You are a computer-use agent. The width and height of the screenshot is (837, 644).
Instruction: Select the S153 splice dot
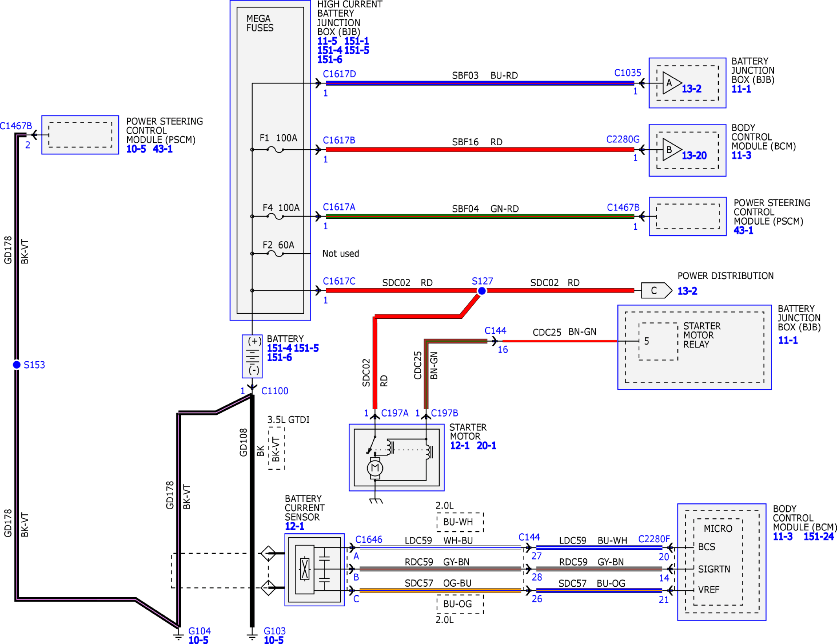pos(17,365)
